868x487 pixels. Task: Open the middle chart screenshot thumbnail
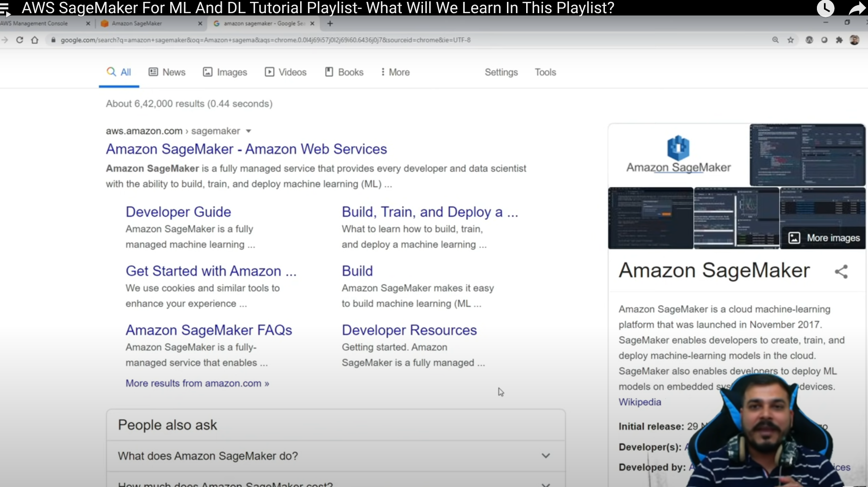tap(736, 218)
